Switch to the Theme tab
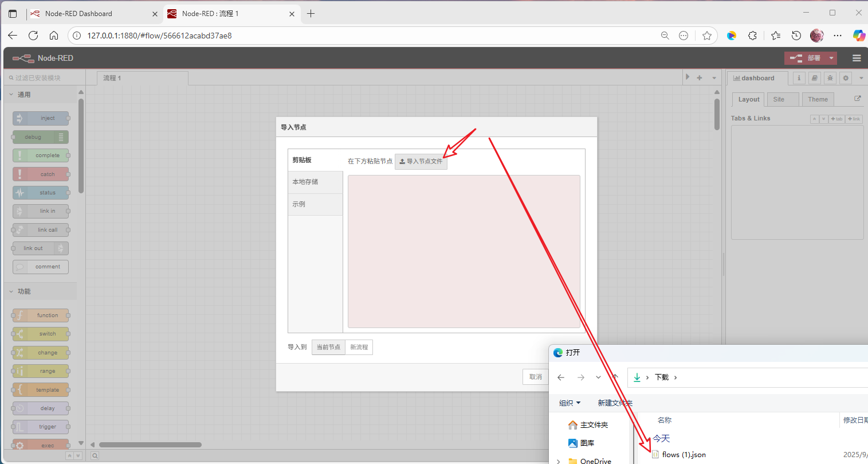Viewport: 868px width, 464px height. pos(818,99)
